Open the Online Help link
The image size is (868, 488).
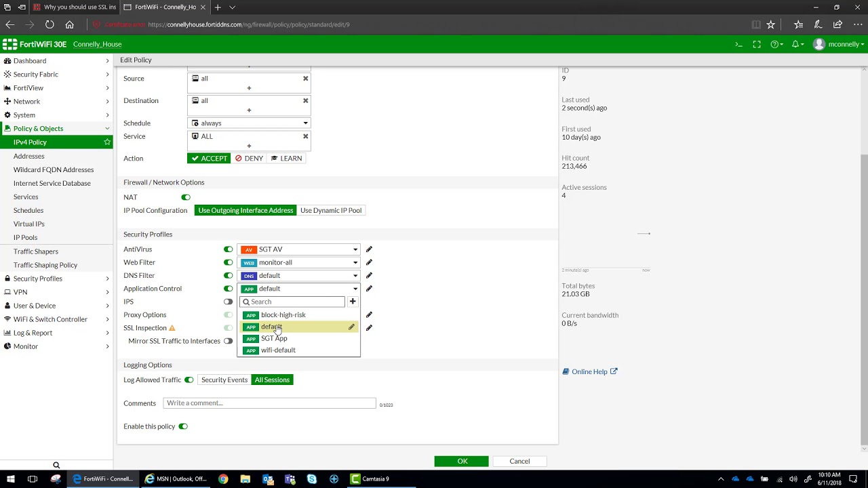(x=590, y=371)
